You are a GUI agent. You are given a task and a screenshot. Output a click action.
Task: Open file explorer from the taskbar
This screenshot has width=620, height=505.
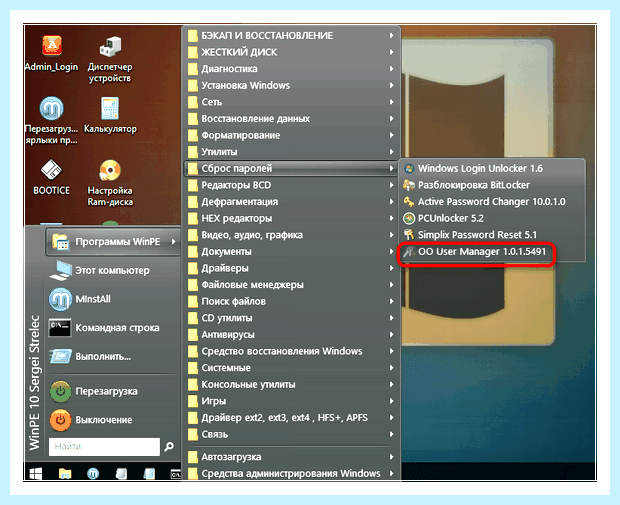64,473
